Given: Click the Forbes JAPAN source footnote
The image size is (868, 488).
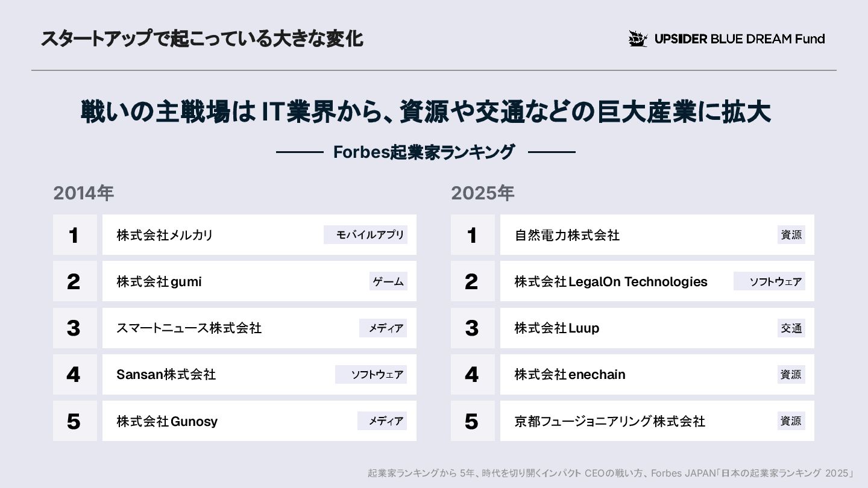Looking at the screenshot, I should [611, 473].
